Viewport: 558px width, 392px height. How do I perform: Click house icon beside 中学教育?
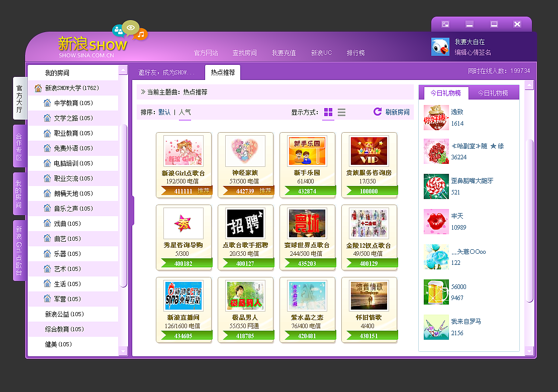(47, 103)
